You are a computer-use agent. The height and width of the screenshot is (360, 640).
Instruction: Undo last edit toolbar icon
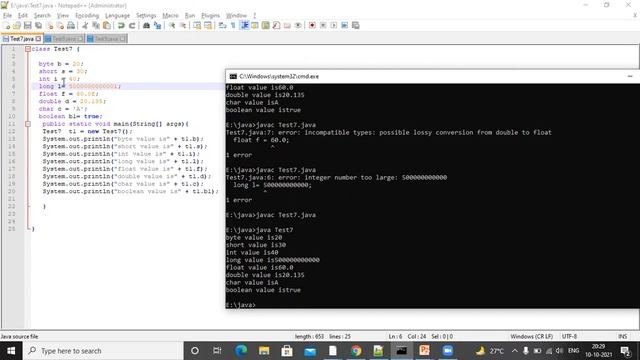point(121,25)
